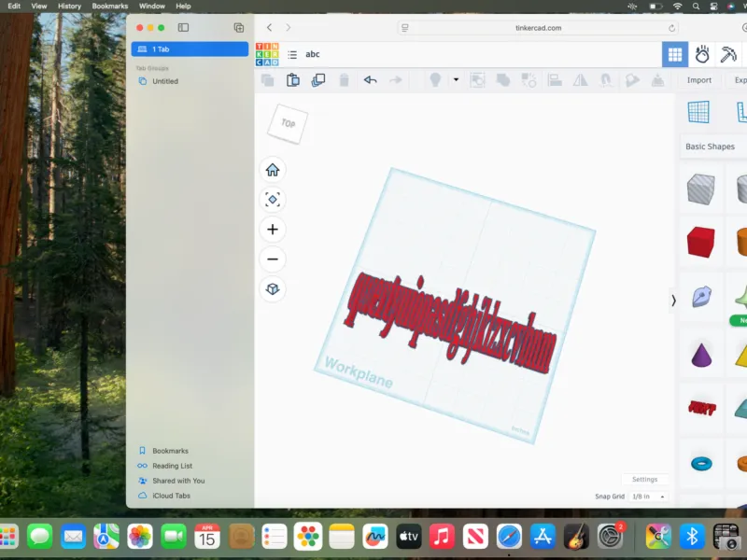
Task: Click the Workplane tool icon
Action: coord(698,112)
